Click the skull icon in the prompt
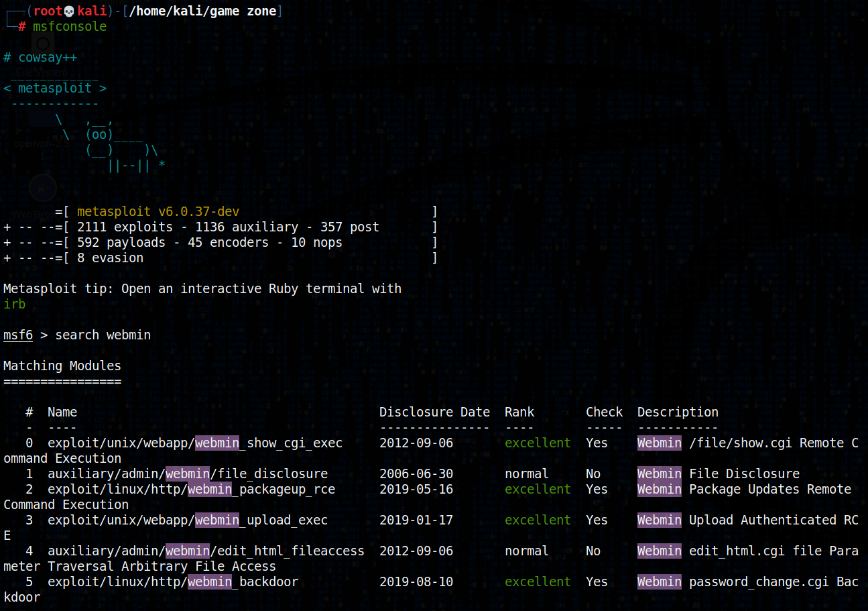868x611 pixels. 70,11
